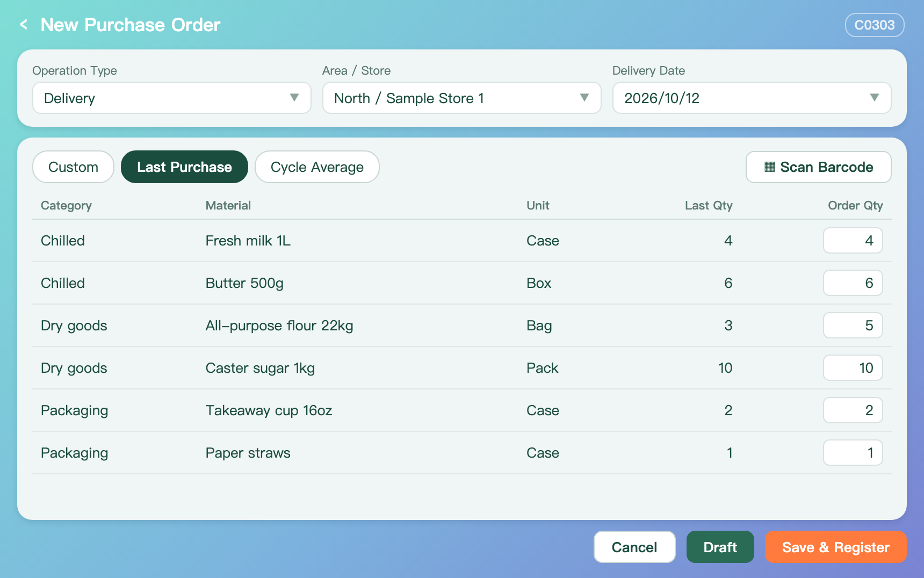Image resolution: width=924 pixels, height=578 pixels.
Task: Expand the Area / Store dropdown
Action: pos(461,98)
